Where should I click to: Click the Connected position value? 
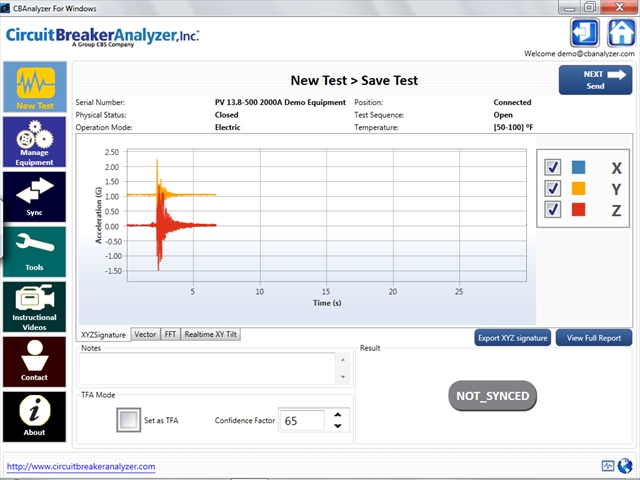512,102
